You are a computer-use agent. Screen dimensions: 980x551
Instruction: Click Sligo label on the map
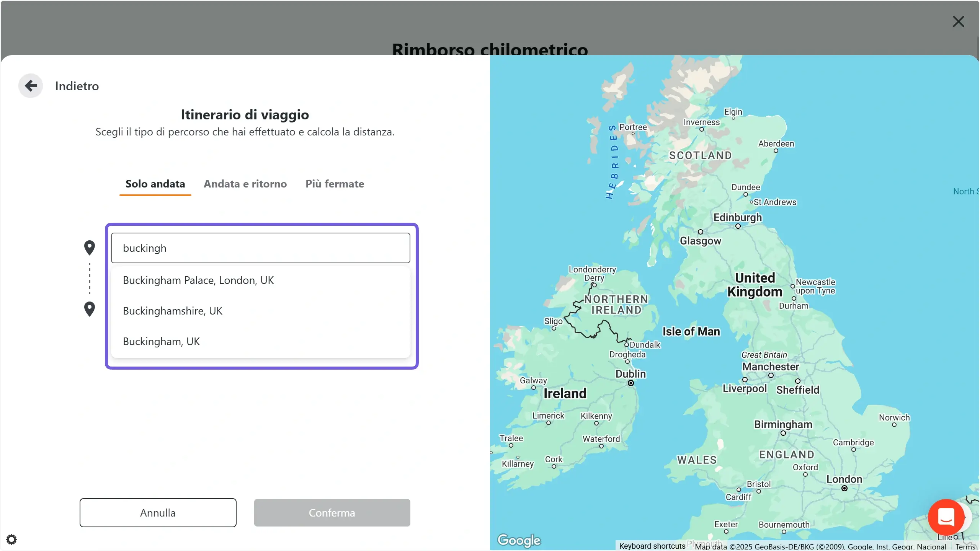(553, 321)
